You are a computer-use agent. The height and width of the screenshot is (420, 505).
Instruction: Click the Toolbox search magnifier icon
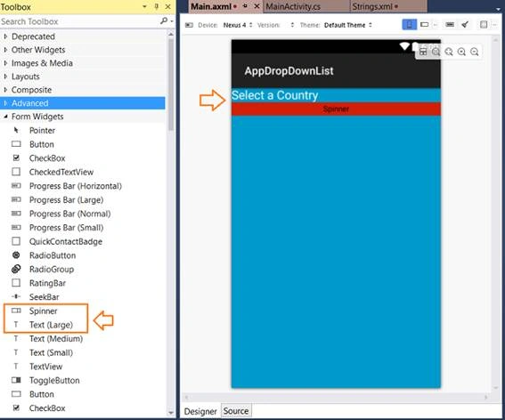point(164,21)
